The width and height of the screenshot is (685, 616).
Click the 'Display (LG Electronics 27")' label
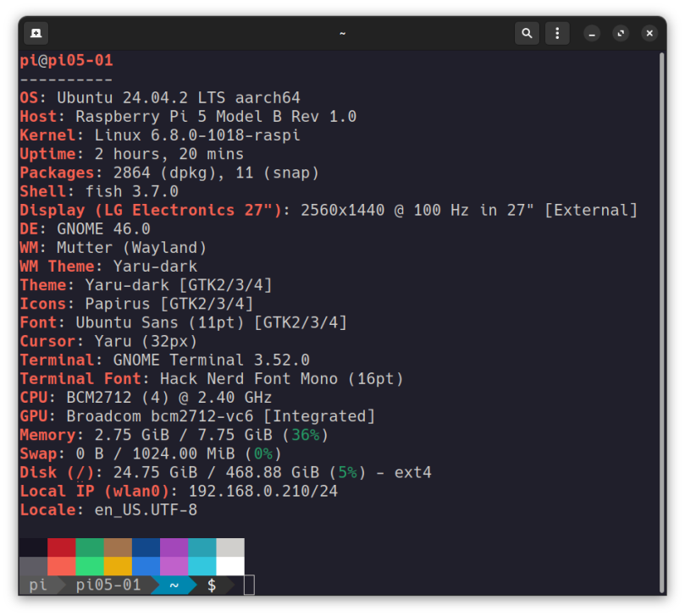click(151, 211)
